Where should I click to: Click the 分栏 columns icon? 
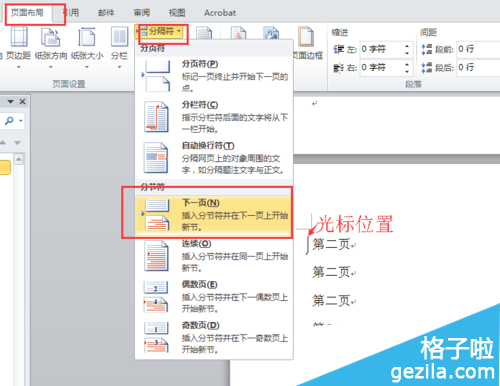tap(119, 37)
